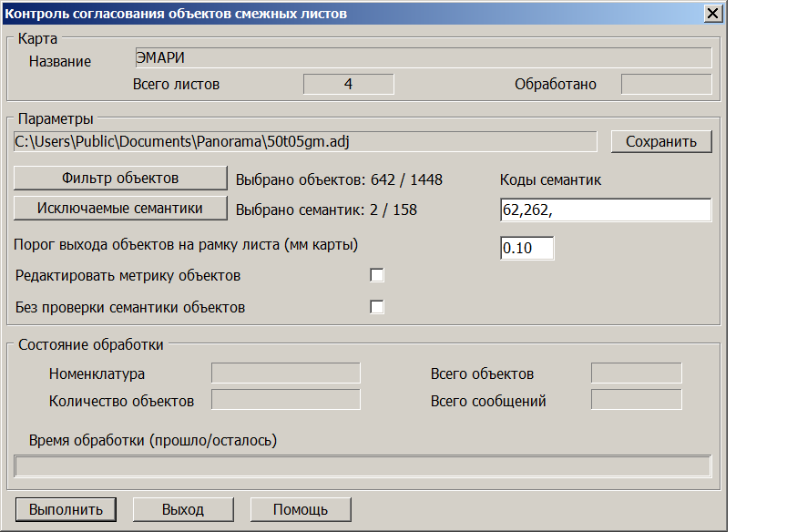Viewport: 787px width, 532px height.
Task: Click the Количество объектов status field
Action: click(x=286, y=401)
